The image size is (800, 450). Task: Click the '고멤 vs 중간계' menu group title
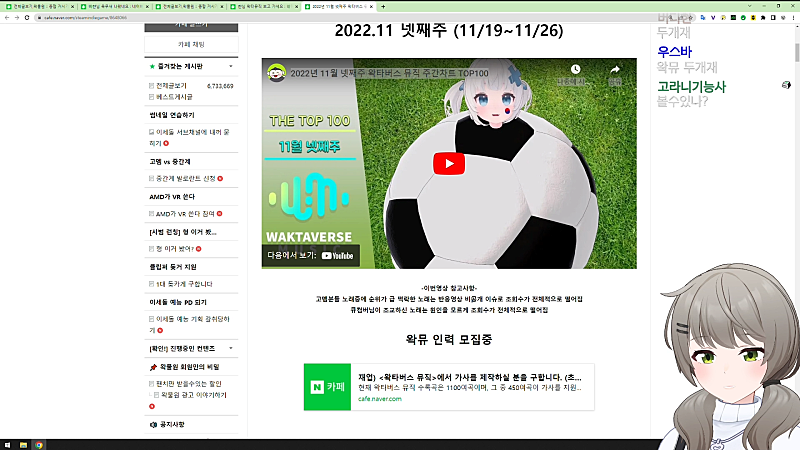point(170,162)
